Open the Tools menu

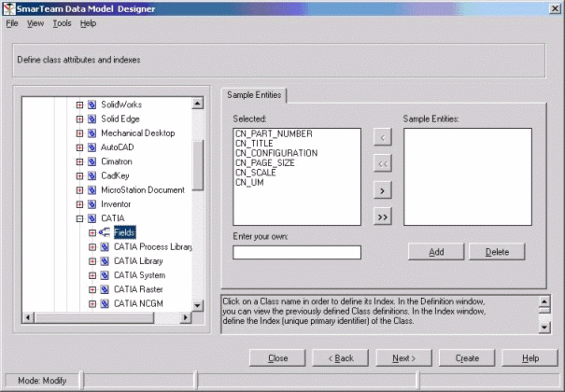click(62, 23)
